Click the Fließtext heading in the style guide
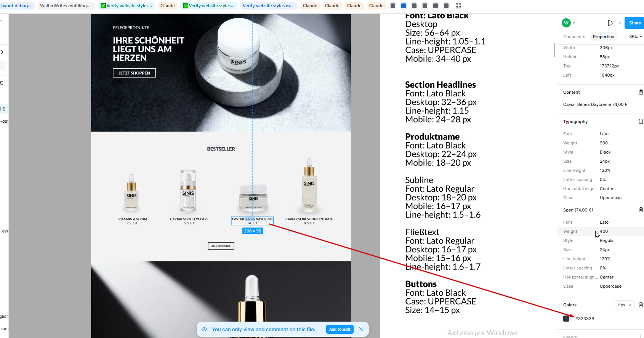 tap(422, 232)
